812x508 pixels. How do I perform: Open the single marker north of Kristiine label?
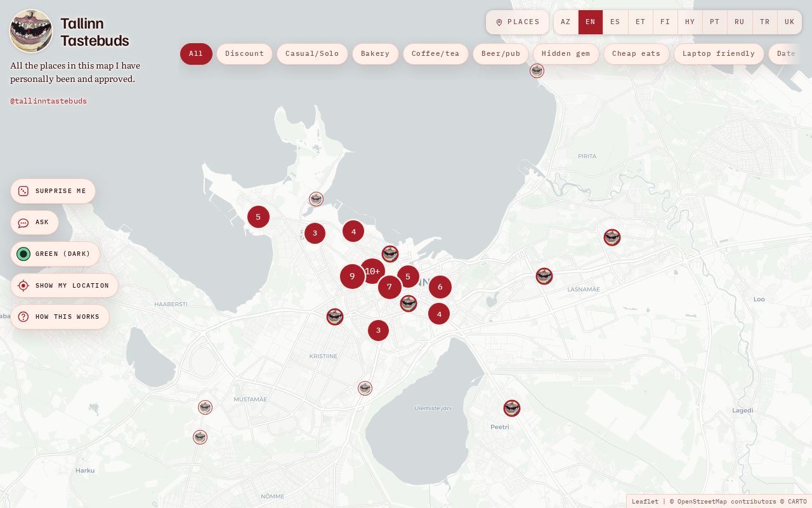click(x=335, y=316)
